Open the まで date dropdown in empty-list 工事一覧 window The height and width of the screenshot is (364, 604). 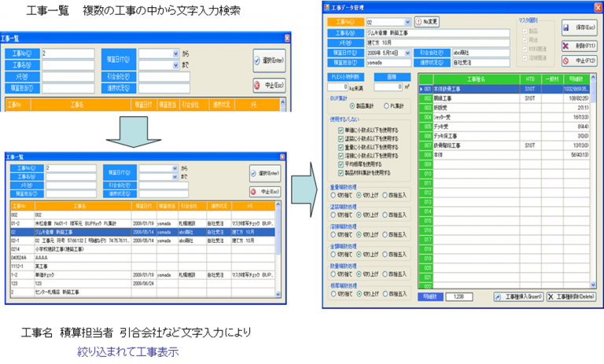175,65
